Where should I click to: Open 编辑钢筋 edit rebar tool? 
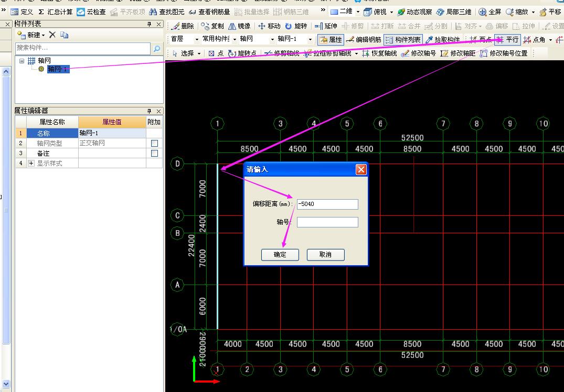364,39
